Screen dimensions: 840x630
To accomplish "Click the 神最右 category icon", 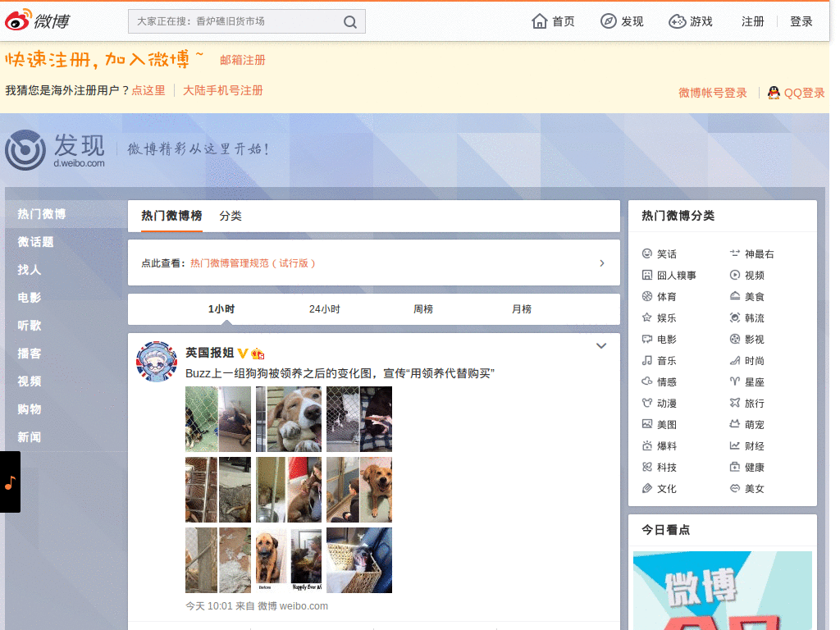I will click(x=734, y=253).
